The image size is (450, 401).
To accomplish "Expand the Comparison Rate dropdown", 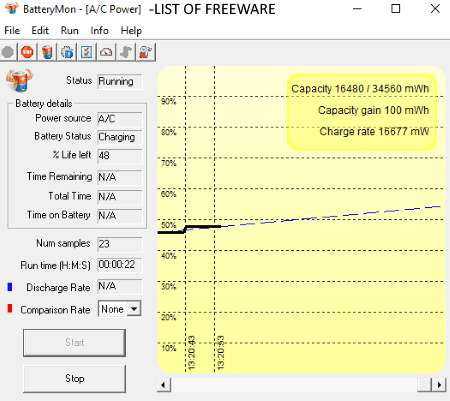I will point(134,309).
